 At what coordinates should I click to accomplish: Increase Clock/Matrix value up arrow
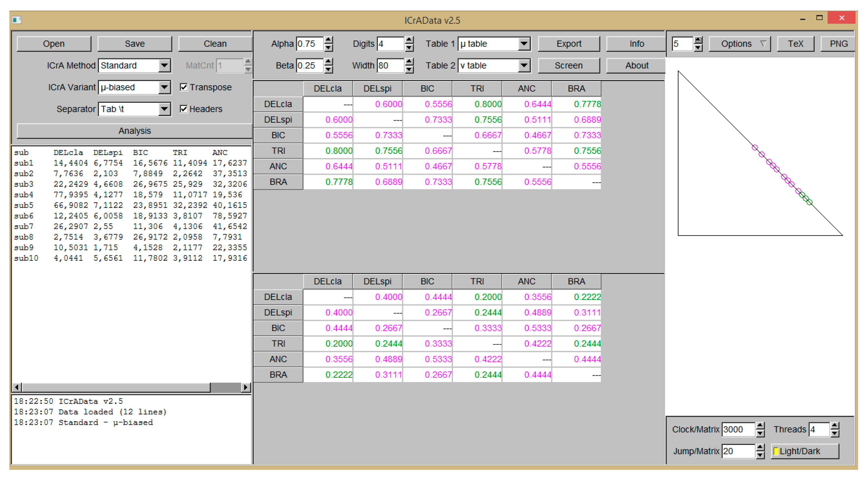click(x=760, y=426)
